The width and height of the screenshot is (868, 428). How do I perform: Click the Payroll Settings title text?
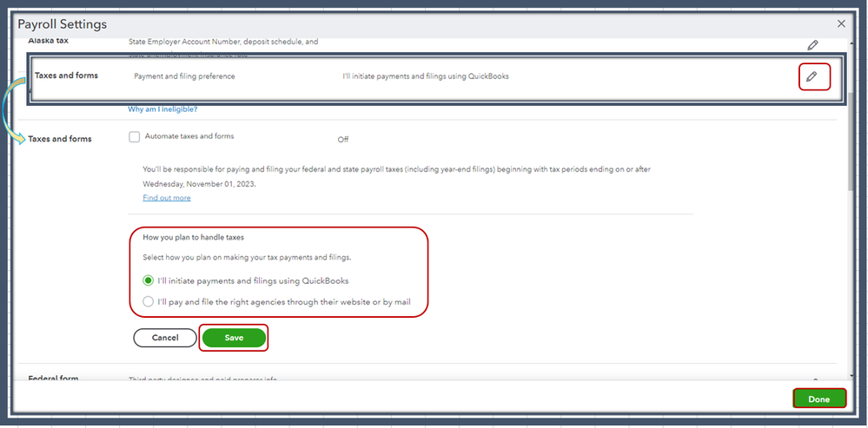[x=62, y=24]
